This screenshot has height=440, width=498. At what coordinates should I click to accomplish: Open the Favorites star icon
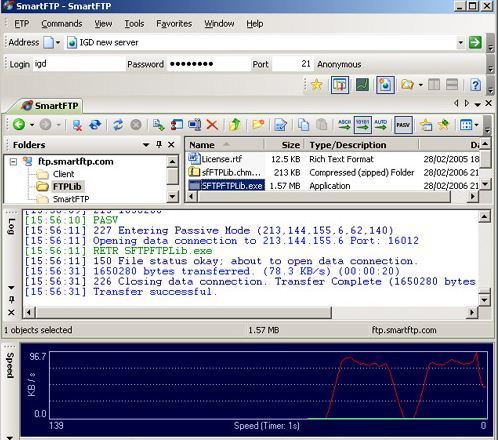tap(316, 85)
